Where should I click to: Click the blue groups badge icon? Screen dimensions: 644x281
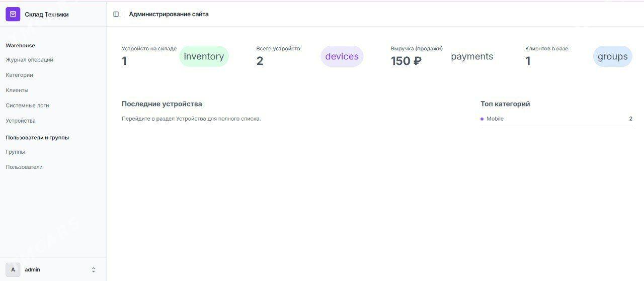tap(612, 56)
